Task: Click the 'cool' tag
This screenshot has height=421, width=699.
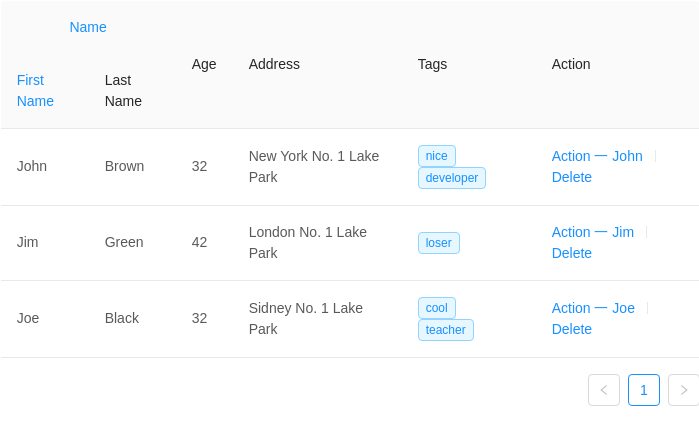Action: 436,308
